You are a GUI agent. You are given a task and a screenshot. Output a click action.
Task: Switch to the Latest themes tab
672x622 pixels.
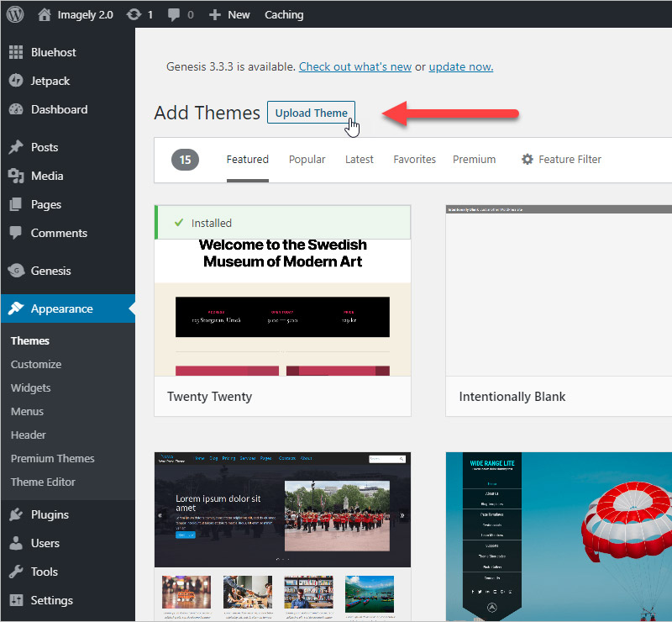pos(360,159)
